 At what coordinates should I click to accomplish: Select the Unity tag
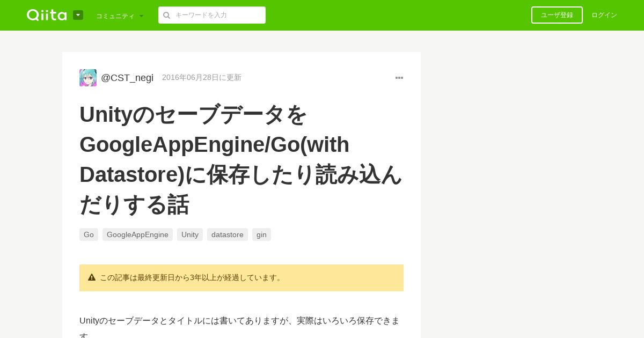tap(190, 234)
